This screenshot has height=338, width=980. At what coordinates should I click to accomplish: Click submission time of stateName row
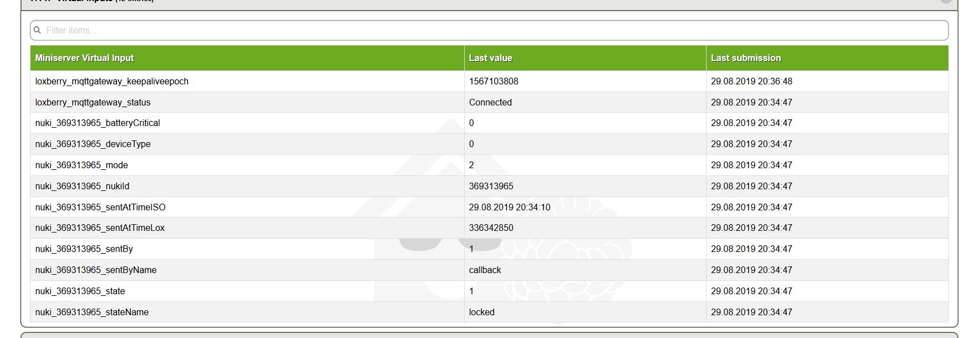click(751, 312)
